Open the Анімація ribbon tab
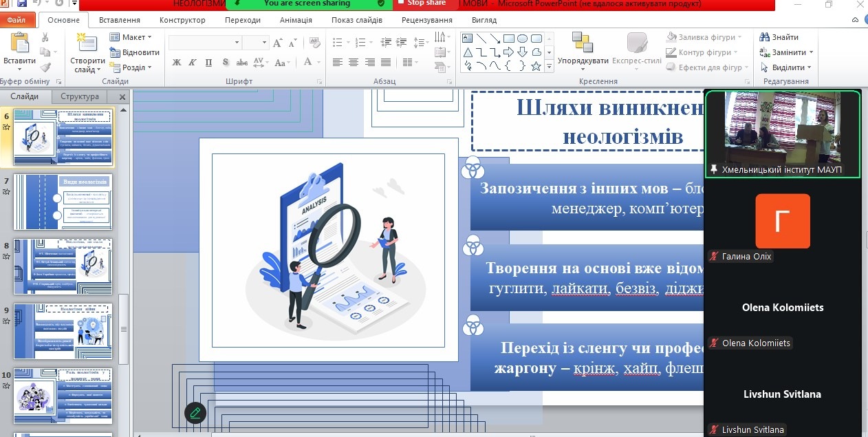 296,20
